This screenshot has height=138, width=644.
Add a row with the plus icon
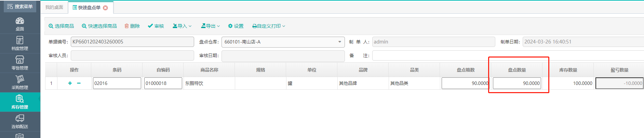(x=70, y=83)
